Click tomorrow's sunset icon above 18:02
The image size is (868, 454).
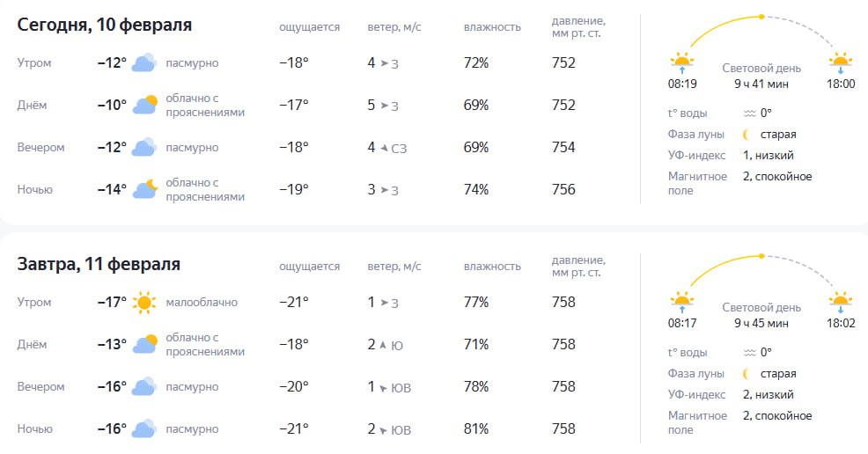tap(841, 303)
